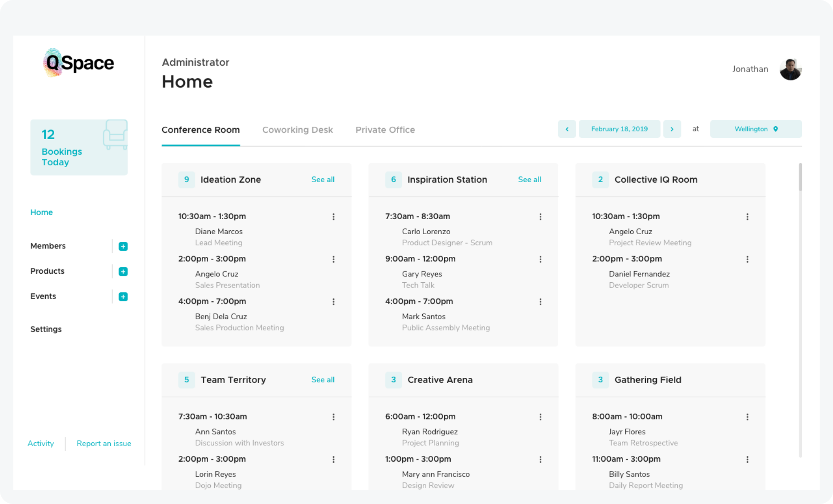Click the Collective IQ Room heading
Viewport: 833px width, 504px height.
[656, 180]
